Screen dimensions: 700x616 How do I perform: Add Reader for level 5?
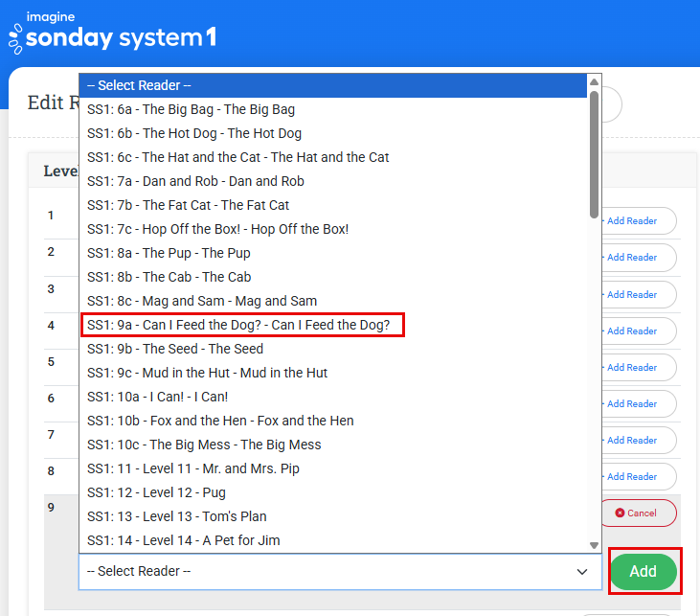point(638,367)
